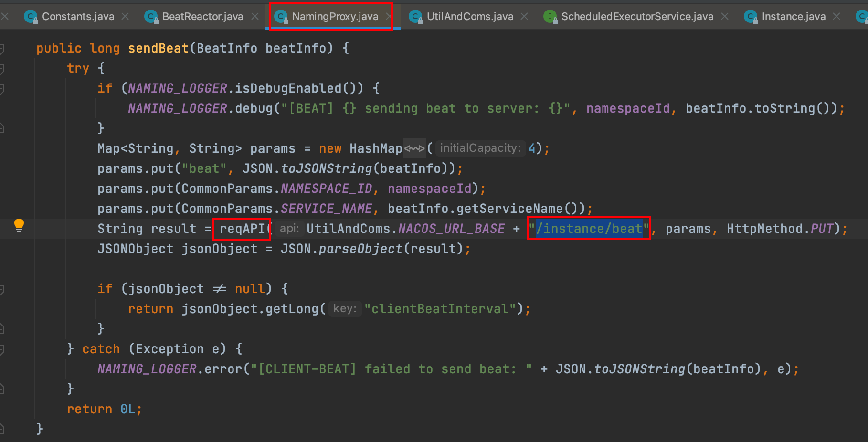Click the class icon on the NamingProxy.java tab

[x=281, y=17]
